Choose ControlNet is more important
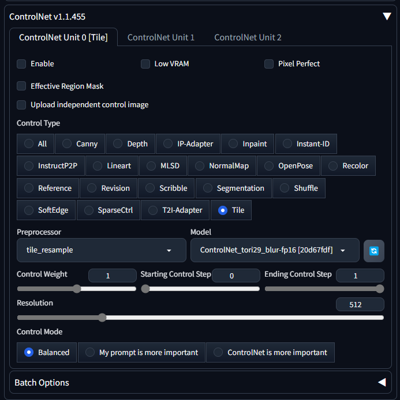 pyautogui.click(x=270, y=352)
